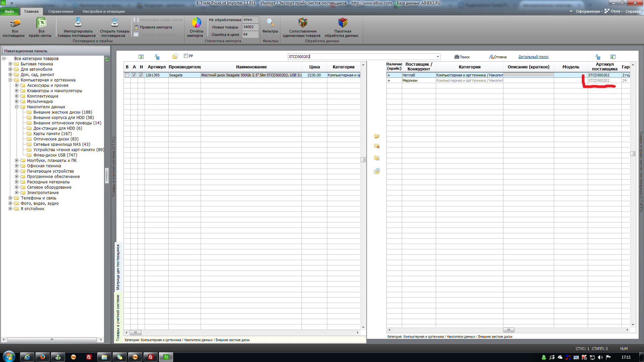Click the left grid horizontal scrollbar thumb
This screenshot has height=362, width=644.
coord(136,333)
